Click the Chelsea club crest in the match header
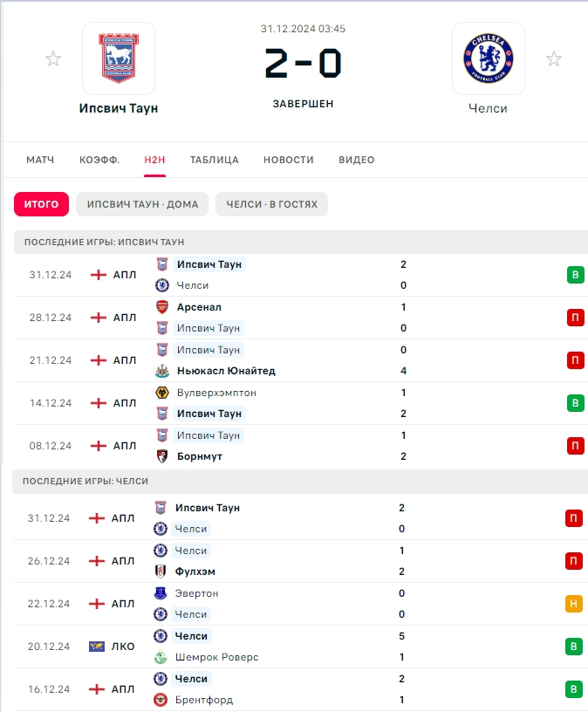 pyautogui.click(x=488, y=58)
